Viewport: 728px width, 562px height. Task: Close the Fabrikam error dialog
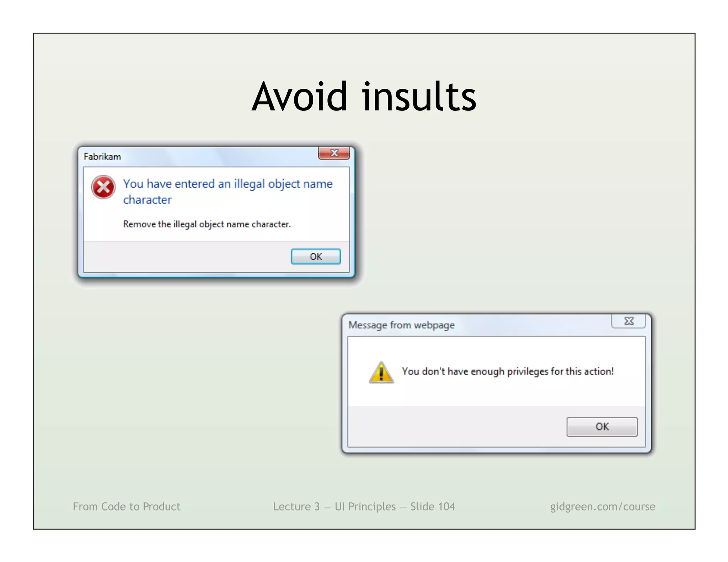(x=334, y=153)
